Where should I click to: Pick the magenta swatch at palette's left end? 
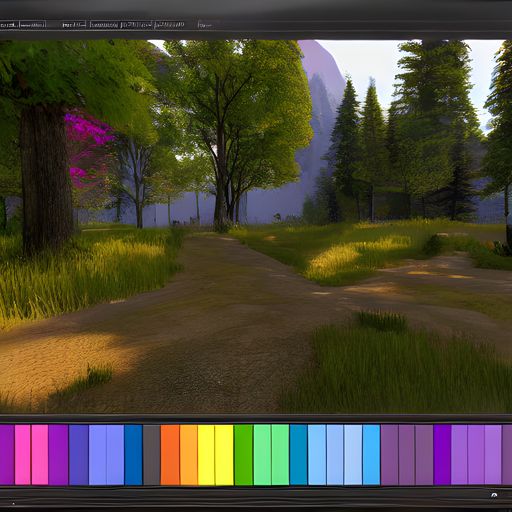(x=7, y=455)
